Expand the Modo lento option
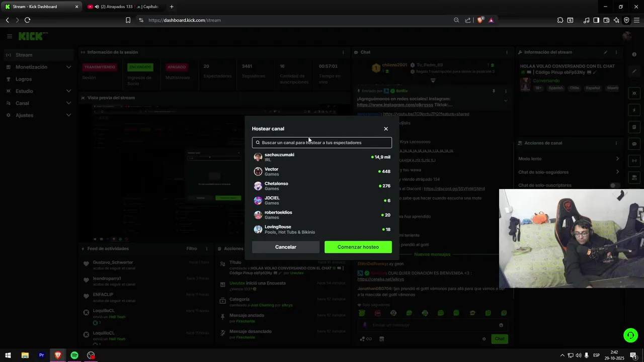The image size is (644, 362). pos(569,159)
